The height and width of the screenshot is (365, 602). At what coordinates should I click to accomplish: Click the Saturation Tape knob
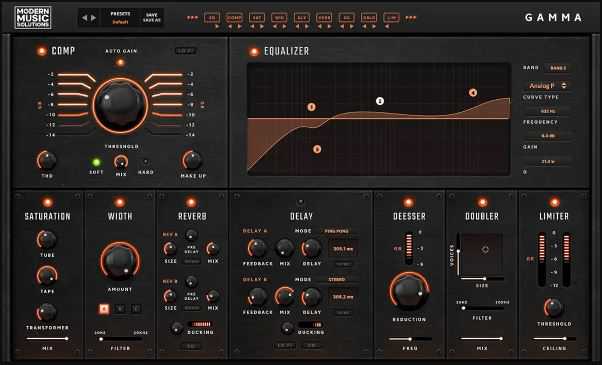pyautogui.click(x=47, y=275)
